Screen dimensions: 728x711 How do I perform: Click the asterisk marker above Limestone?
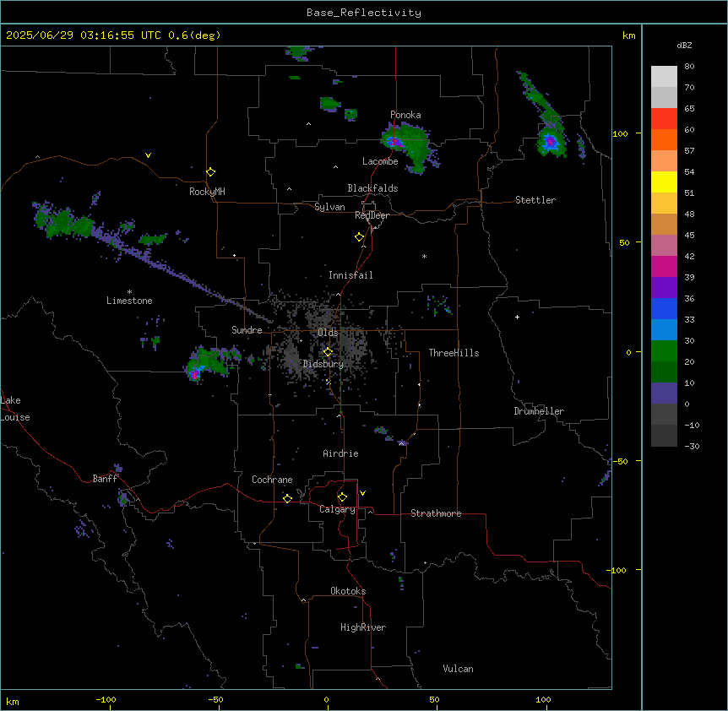click(129, 292)
